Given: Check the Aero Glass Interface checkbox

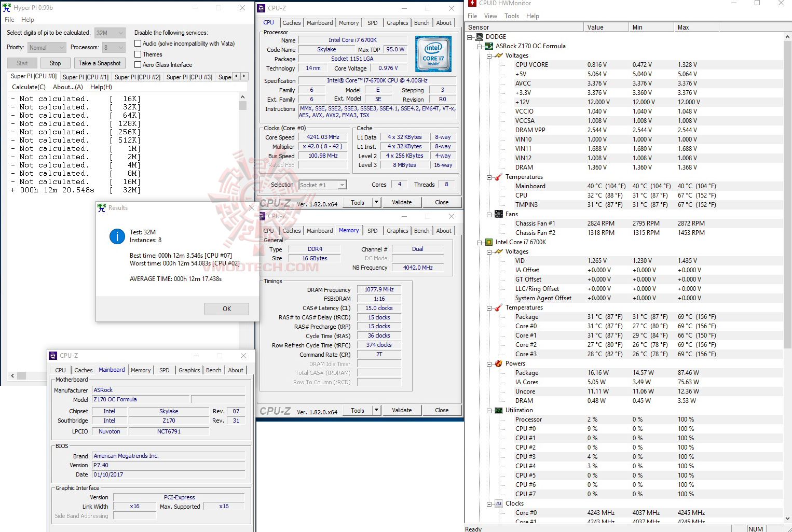Looking at the screenshot, I should point(138,64).
